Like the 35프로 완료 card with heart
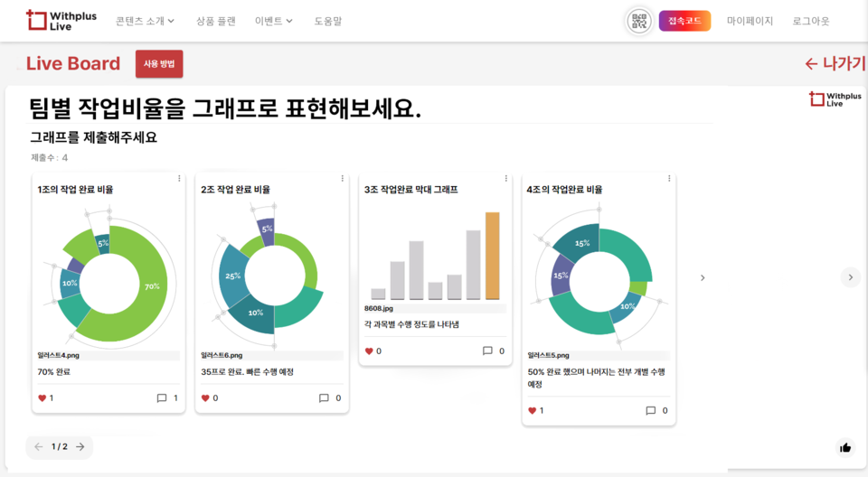The height and width of the screenshot is (477, 868). coord(205,397)
